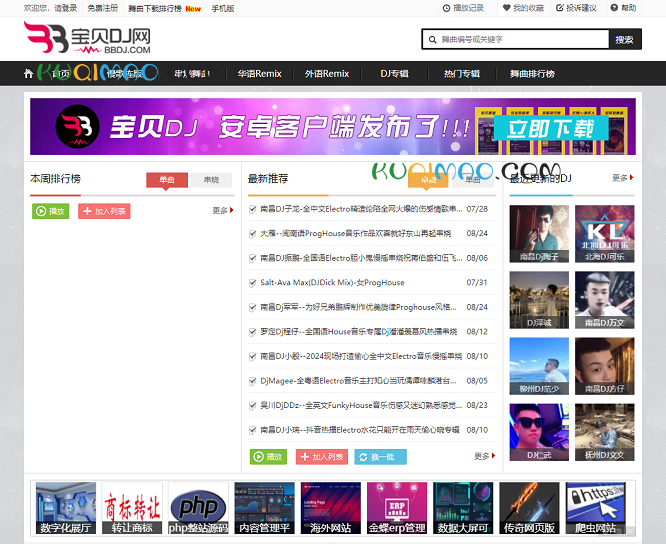Click 数据大屏可 ad thumbnail
Screen dimensions: 666x544
[x=463, y=508]
